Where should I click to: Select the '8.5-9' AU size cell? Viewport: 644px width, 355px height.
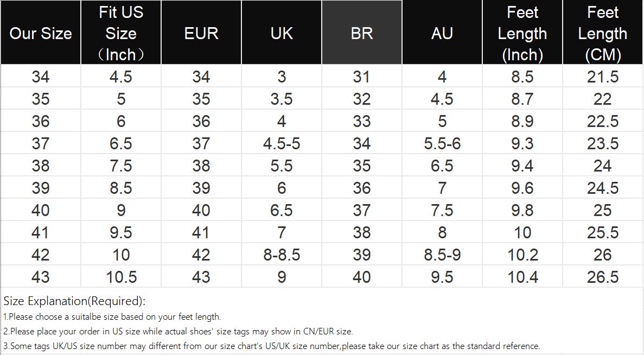pos(442,255)
